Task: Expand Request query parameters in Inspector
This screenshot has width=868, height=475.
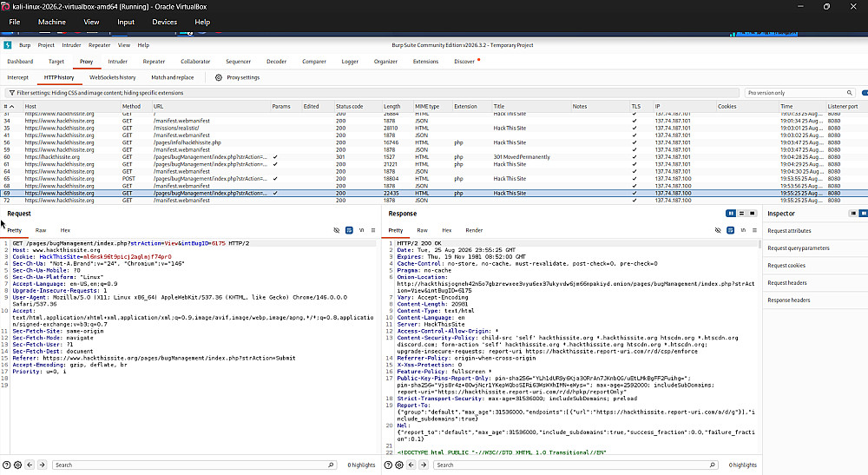Action: pyautogui.click(x=799, y=248)
